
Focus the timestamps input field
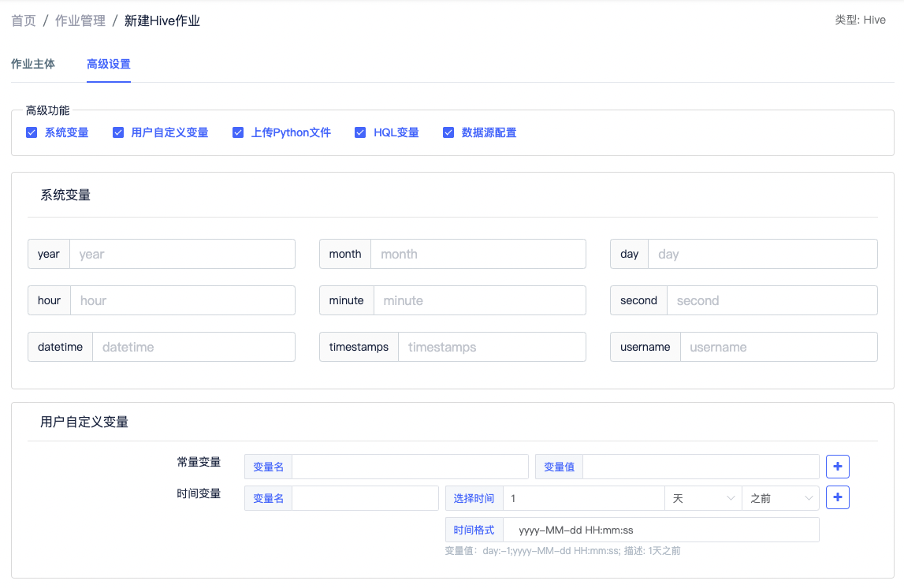coord(493,347)
